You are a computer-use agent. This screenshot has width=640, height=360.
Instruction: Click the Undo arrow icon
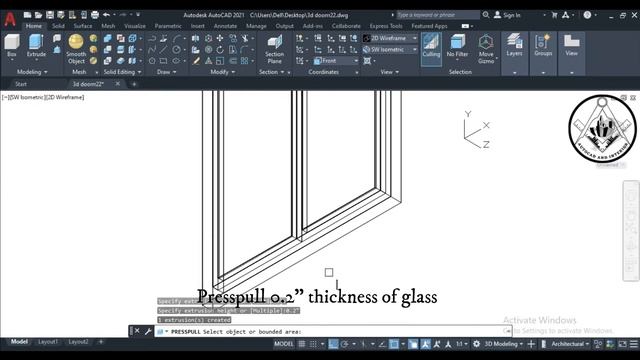107,15
